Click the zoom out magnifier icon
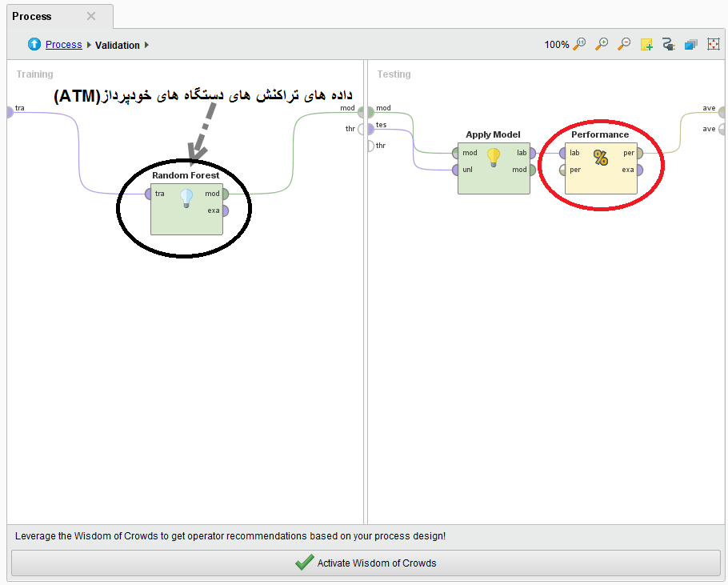The height and width of the screenshot is (585, 728). (x=624, y=44)
